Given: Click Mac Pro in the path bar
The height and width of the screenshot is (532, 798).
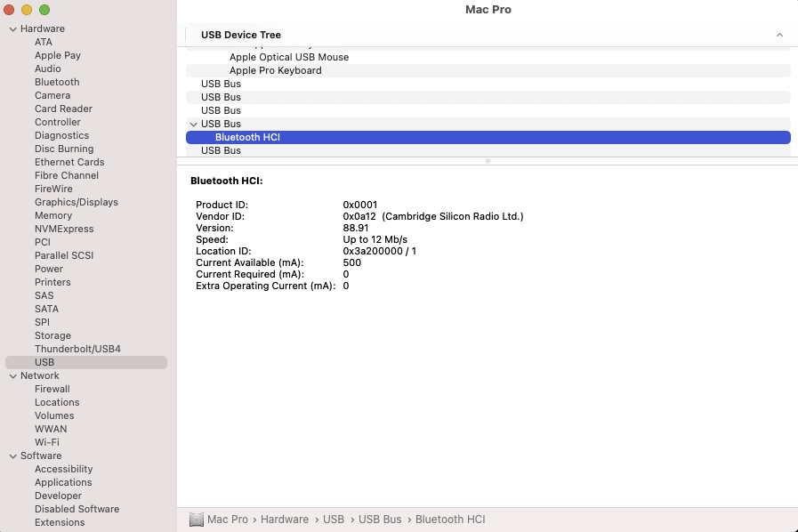Looking at the screenshot, I should [228, 520].
